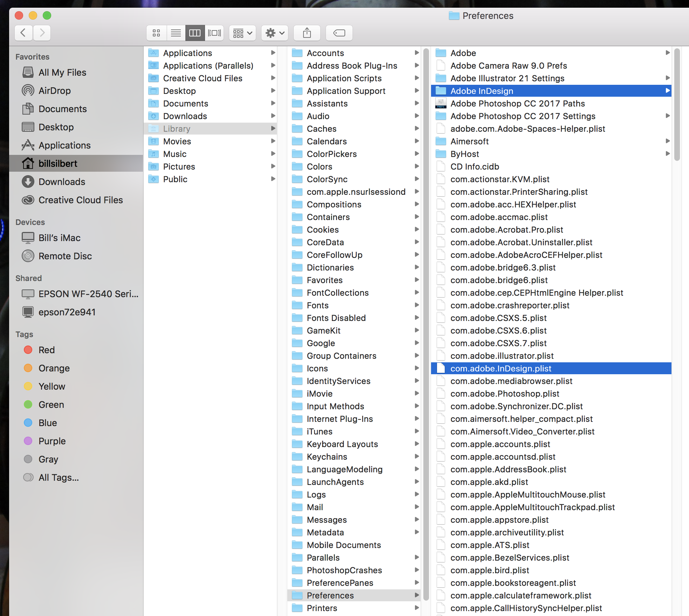The height and width of the screenshot is (616, 689).
Task: Select com.adobe.illustrator.plist file
Action: (x=551, y=356)
